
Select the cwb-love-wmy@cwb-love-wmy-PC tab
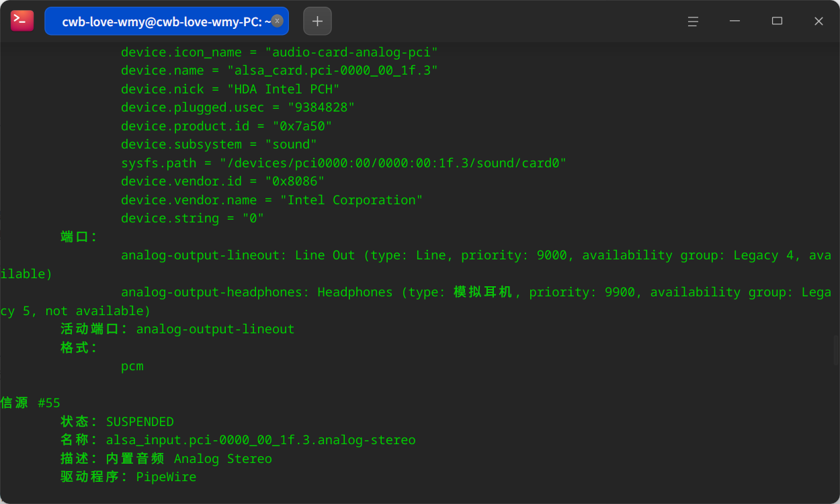coord(167,21)
